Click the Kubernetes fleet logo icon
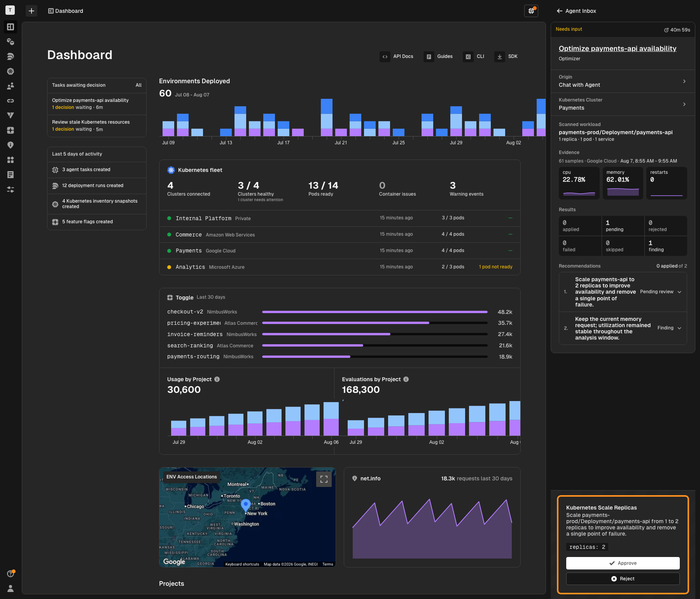Viewport: 700px width, 599px height. (x=171, y=170)
